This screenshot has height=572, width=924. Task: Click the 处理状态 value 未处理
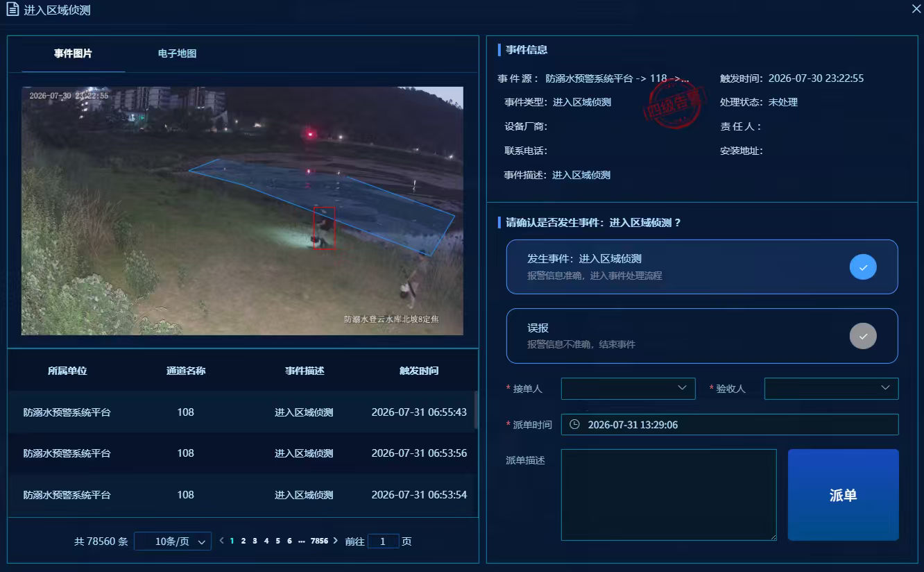783,102
